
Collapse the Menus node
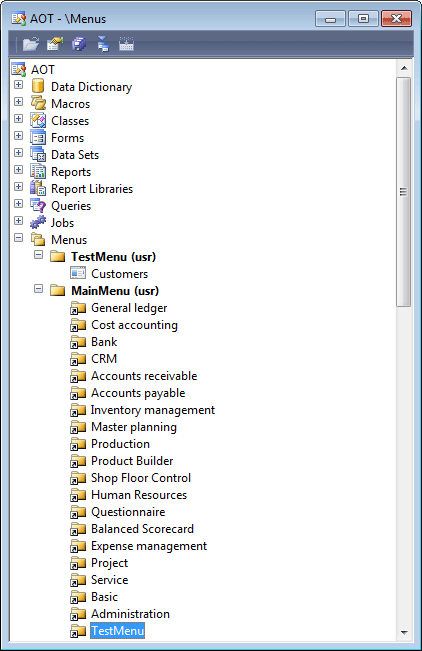pyautogui.click(x=18, y=238)
